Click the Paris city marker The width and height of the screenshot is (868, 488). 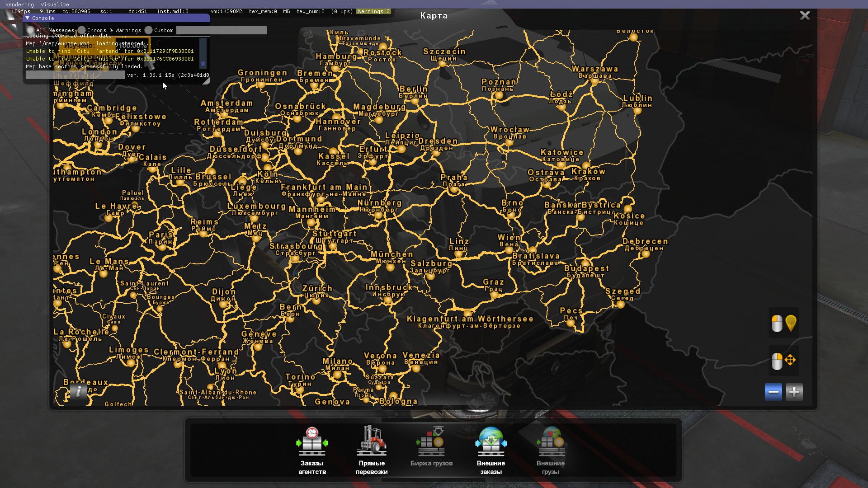[x=163, y=247]
